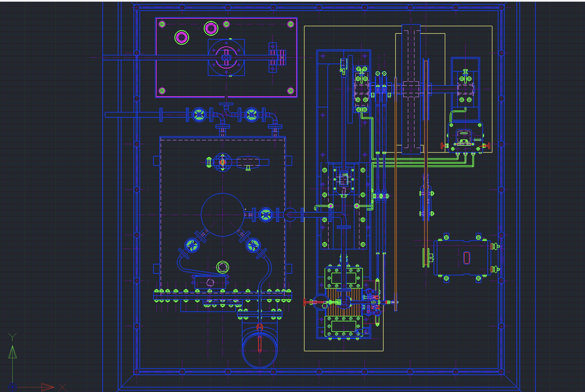Click the flange hub centered in magenta plate
The image size is (585, 392).
pos(226,58)
